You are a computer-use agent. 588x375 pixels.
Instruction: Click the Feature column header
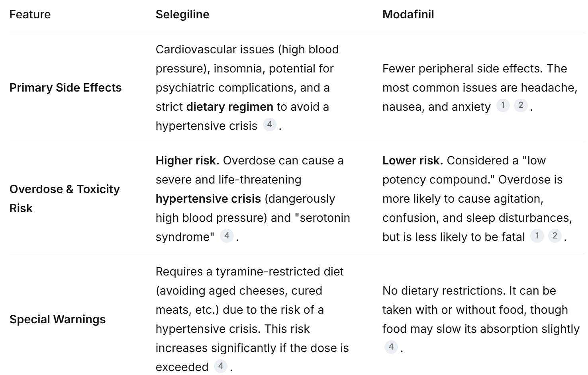pyautogui.click(x=30, y=14)
